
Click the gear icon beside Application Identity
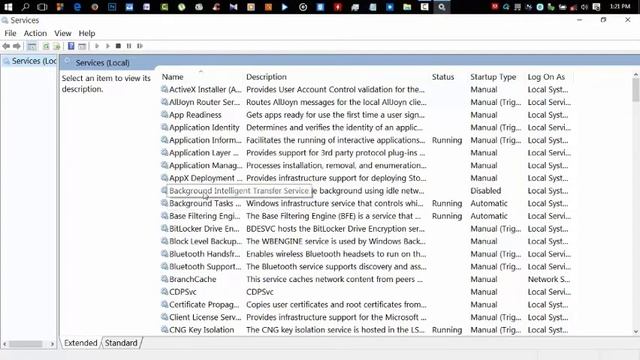(164, 127)
